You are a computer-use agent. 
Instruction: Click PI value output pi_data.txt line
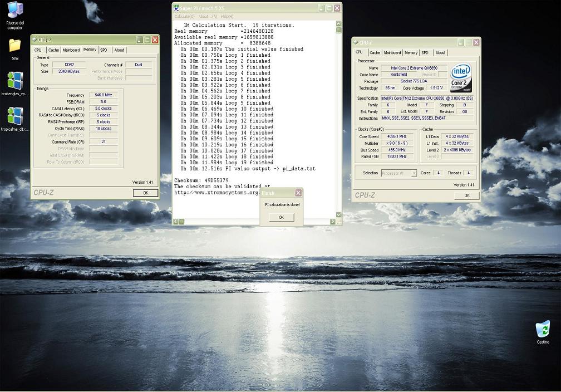click(248, 169)
